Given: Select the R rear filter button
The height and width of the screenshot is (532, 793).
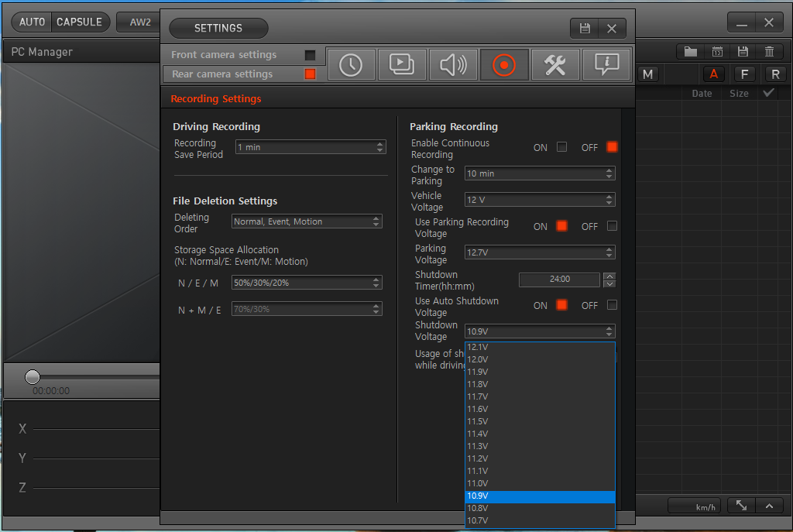Looking at the screenshot, I should coord(775,74).
